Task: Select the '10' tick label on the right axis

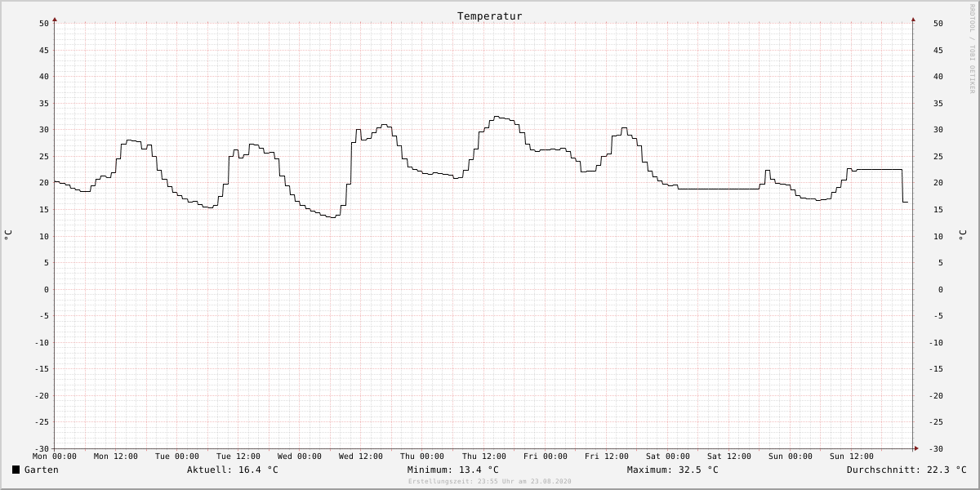Action: tap(938, 237)
